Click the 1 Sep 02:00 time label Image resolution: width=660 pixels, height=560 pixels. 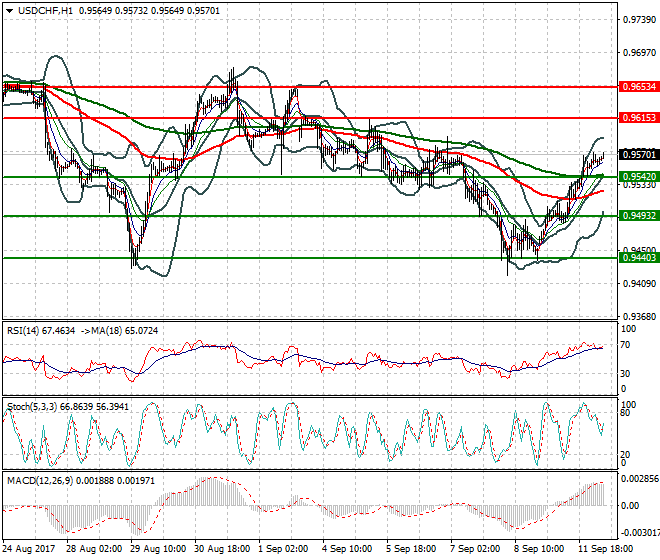click(283, 549)
